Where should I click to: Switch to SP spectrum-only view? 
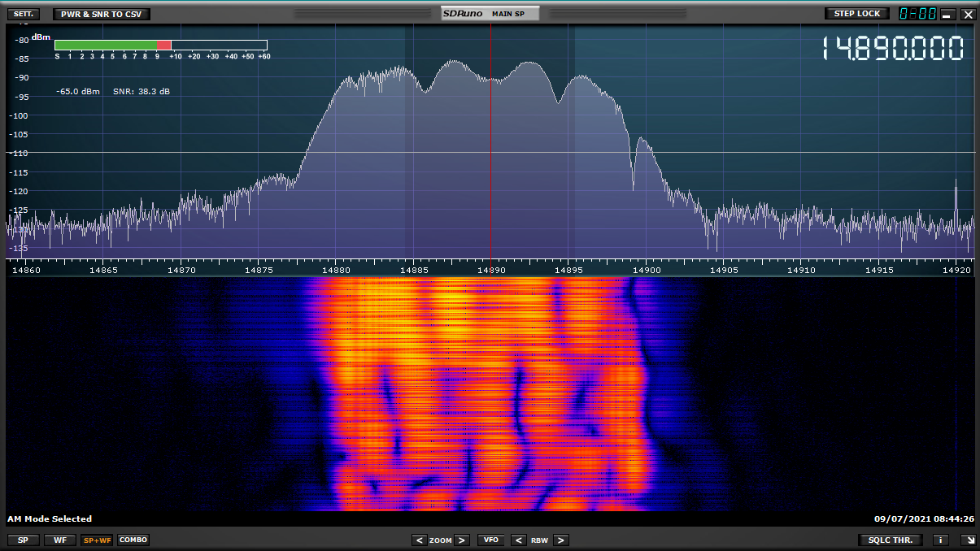[x=23, y=540]
